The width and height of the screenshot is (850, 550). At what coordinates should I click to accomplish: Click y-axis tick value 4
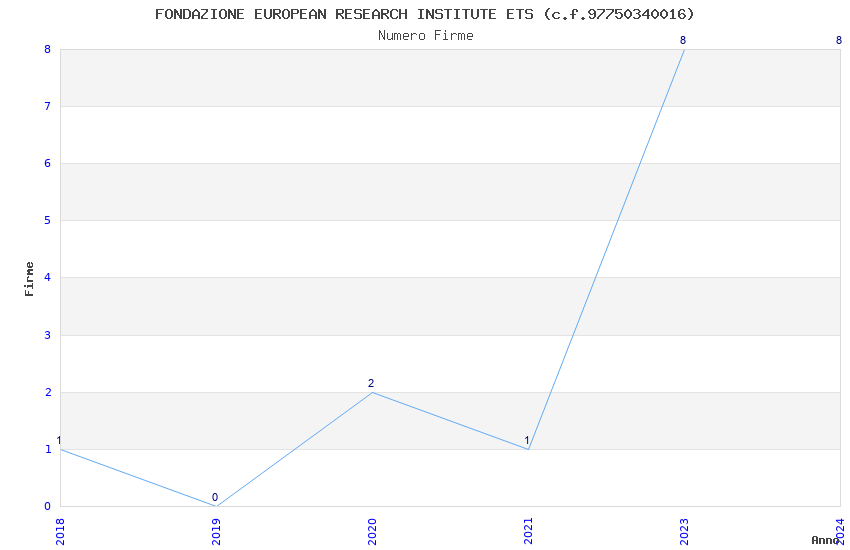point(48,277)
